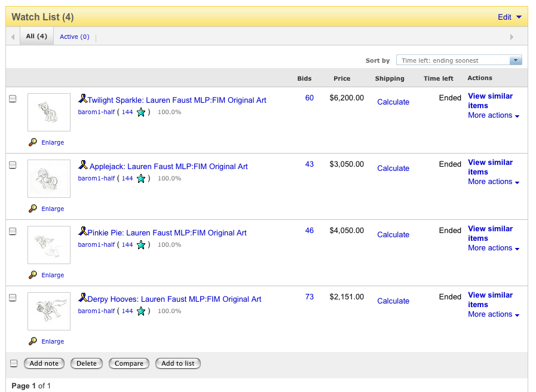Open the Sort by dropdown
The width and height of the screenshot is (536, 392).
point(459,60)
